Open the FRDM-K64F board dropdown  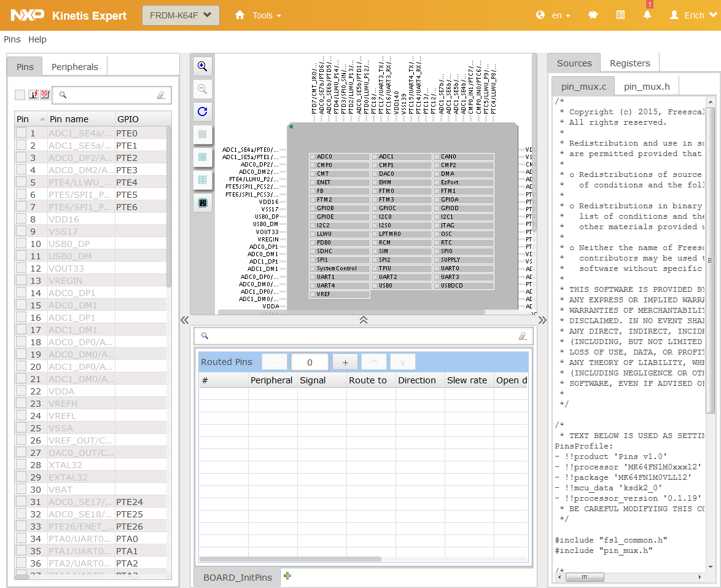coord(181,15)
